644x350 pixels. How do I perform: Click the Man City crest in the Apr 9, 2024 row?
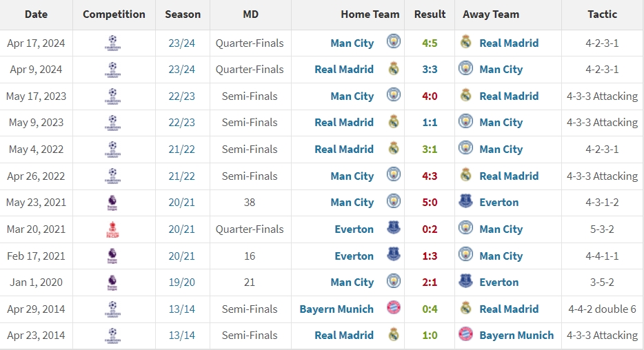[x=466, y=69]
